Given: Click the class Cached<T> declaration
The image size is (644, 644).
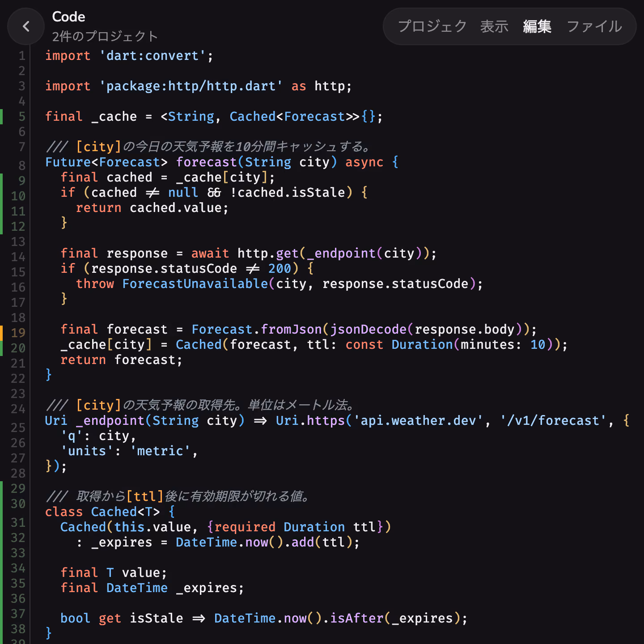Looking at the screenshot, I should (102, 512).
